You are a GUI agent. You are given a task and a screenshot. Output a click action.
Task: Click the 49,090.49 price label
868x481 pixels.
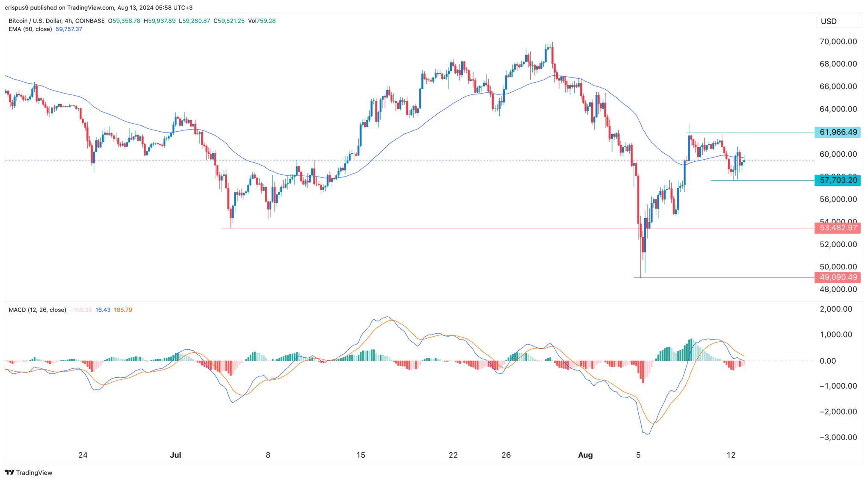pyautogui.click(x=838, y=277)
